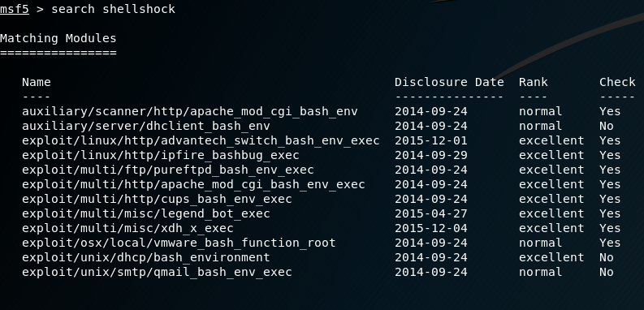Click date 2015-12-01 in advantech_switch row

tap(431, 140)
